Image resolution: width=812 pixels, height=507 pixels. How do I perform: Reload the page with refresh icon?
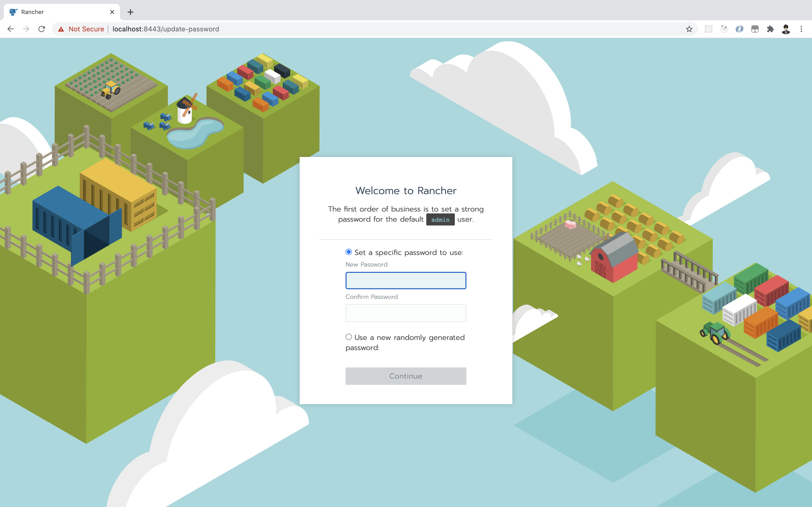pos(42,29)
